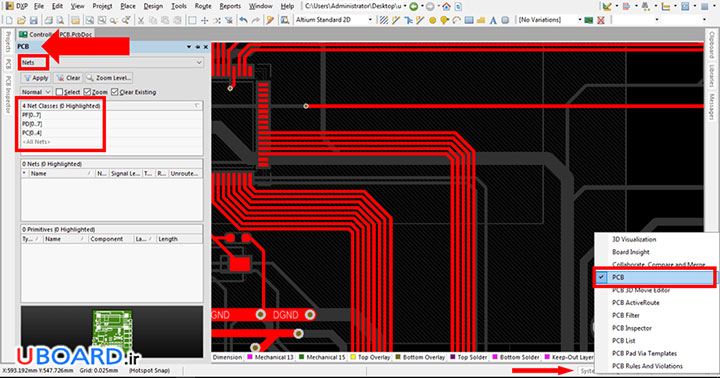Click the Place Arc tool
720x378 pixels.
456,20
